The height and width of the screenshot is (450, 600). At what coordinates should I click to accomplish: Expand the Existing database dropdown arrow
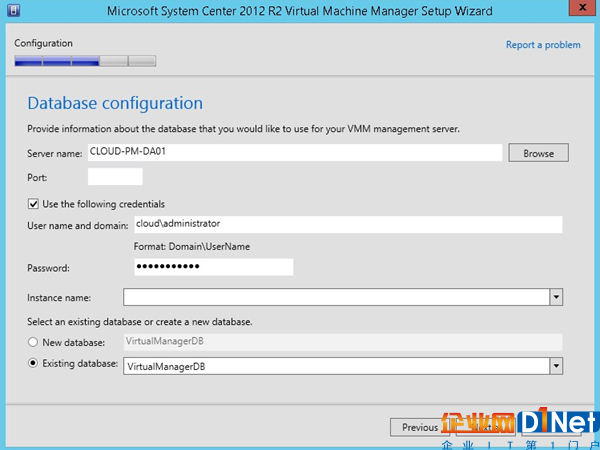click(556, 366)
